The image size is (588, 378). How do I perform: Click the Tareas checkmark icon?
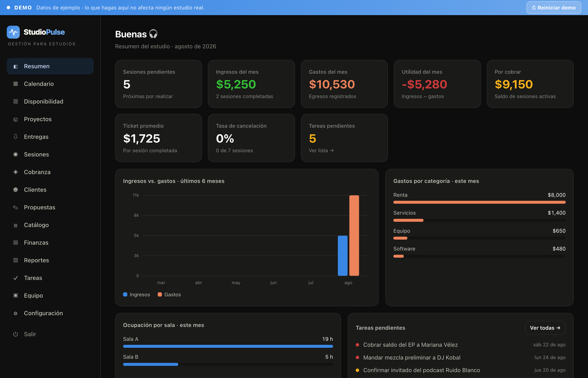coord(16,278)
